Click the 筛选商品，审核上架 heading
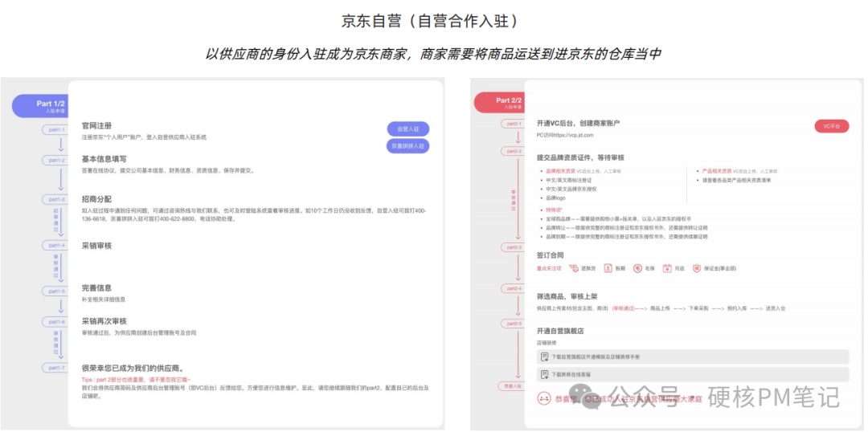This screenshot has width=868, height=432. click(567, 296)
